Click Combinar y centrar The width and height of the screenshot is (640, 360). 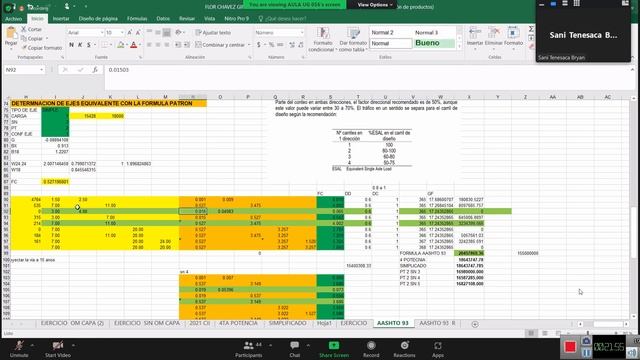[x=220, y=45]
